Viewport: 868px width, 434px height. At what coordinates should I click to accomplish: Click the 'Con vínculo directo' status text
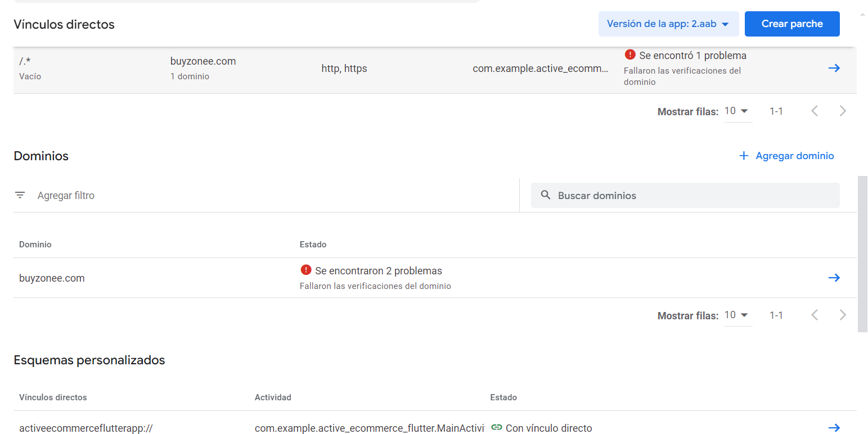[549, 428]
